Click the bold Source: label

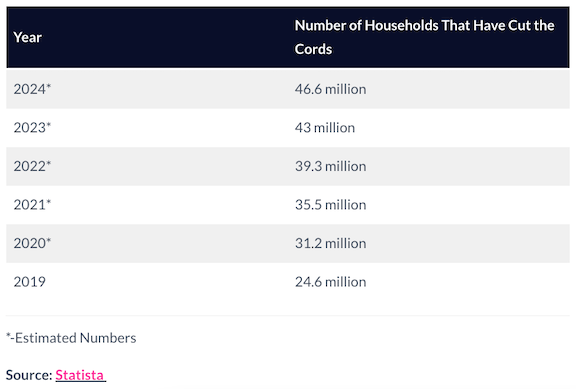pos(29,375)
